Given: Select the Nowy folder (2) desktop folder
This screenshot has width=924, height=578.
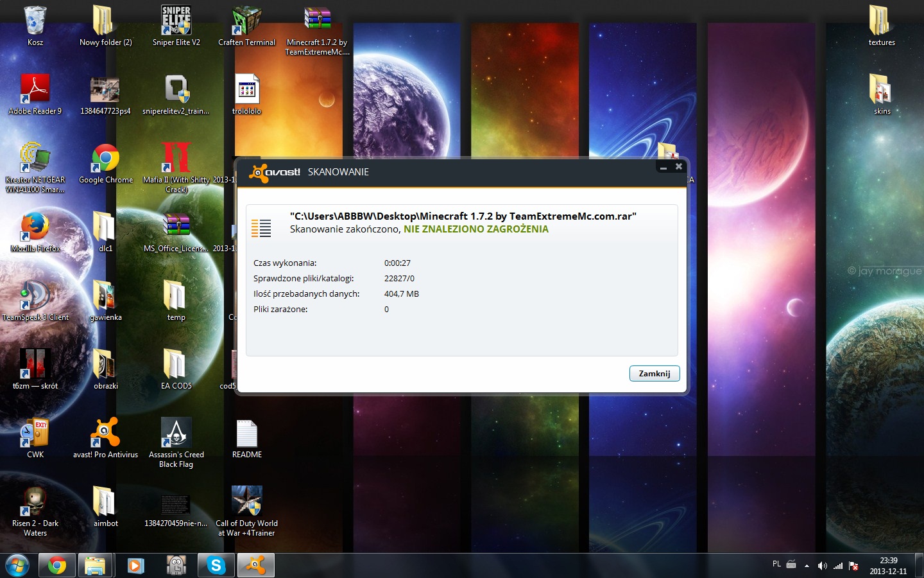Looking at the screenshot, I should (105, 26).
